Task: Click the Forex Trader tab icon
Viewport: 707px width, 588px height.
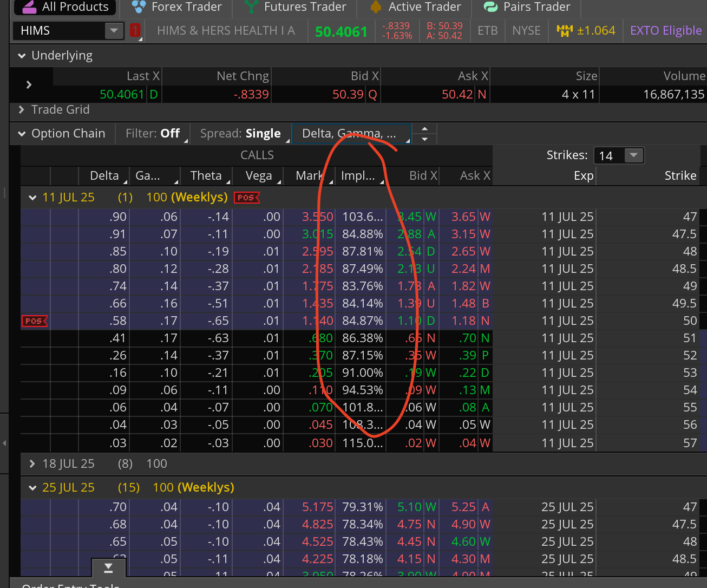Action: (139, 7)
